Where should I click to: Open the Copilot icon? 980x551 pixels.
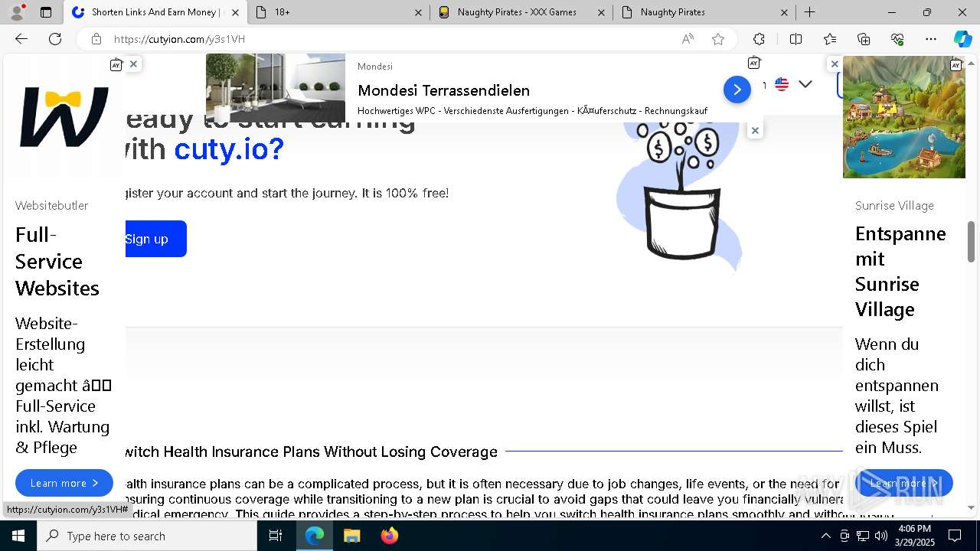tap(962, 39)
